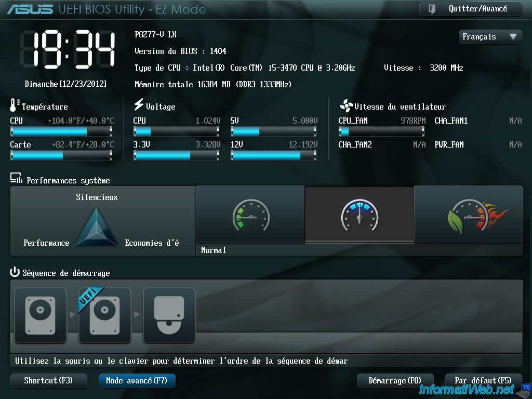The height and width of the screenshot is (399, 532).
Task: Select the Normal blue gauge performance mode
Action: click(359, 215)
